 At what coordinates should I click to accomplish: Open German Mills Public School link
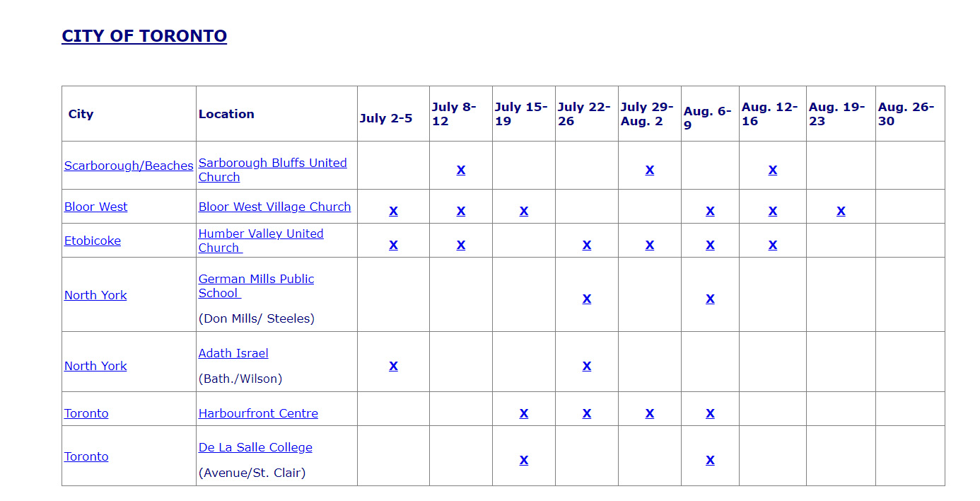(256, 286)
